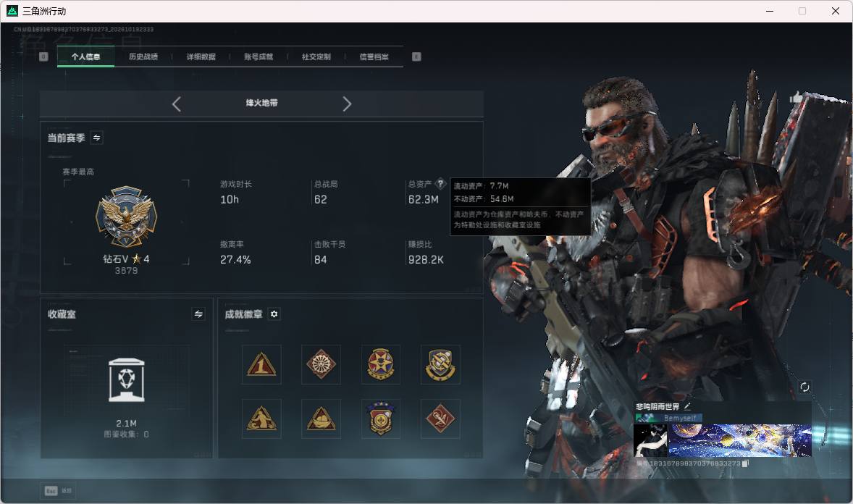
Task: Click the 27.4% extraction rate value
Action: click(235, 260)
